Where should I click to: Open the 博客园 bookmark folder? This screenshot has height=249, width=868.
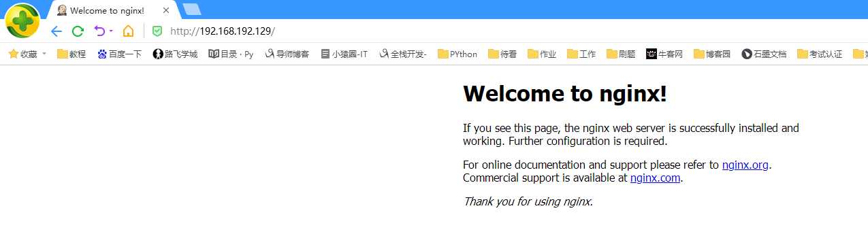[712, 54]
